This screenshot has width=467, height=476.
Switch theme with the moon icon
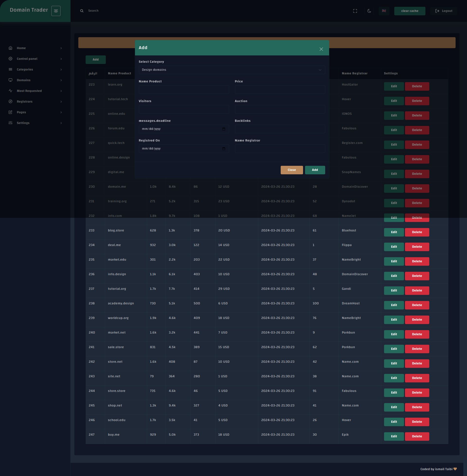point(369,11)
